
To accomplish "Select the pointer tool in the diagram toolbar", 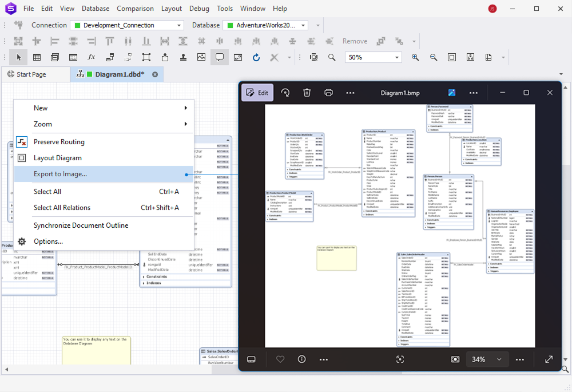I will point(18,57).
